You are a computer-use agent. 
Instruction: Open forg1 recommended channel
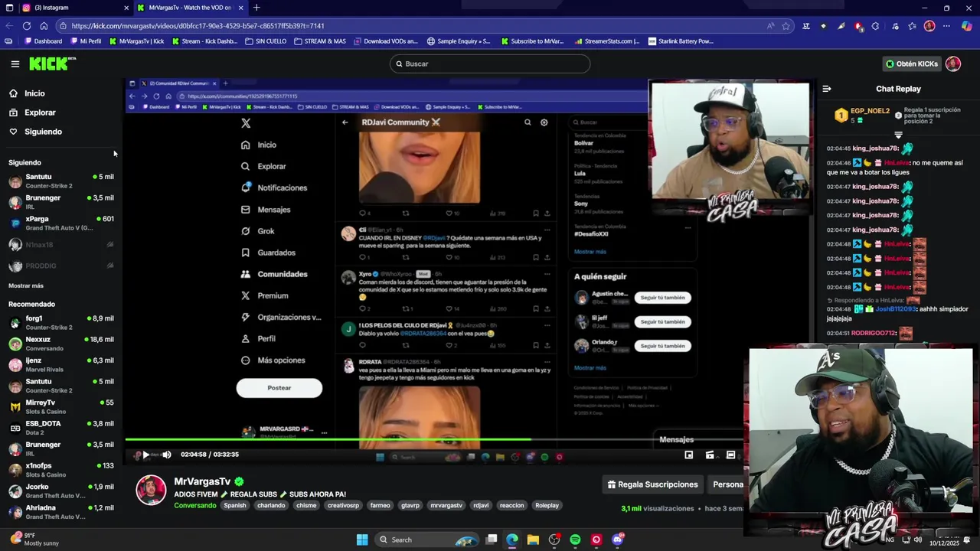pos(61,322)
